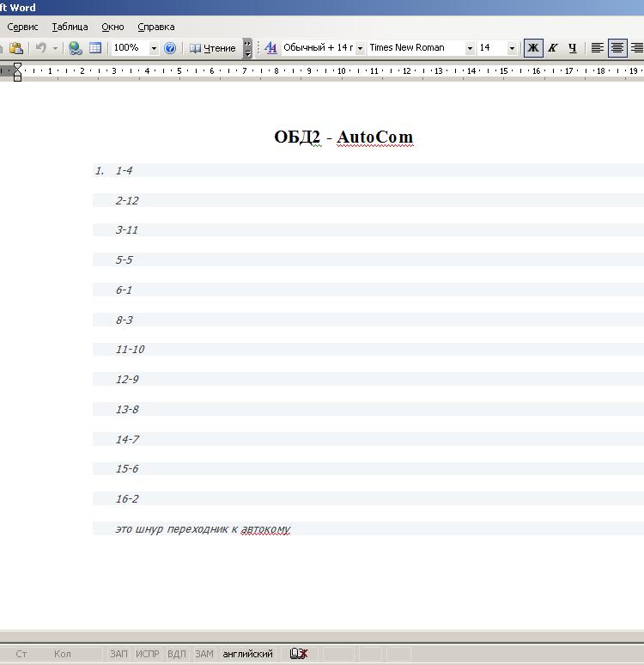Toggle ВДЛ extend selection mode

(176, 654)
